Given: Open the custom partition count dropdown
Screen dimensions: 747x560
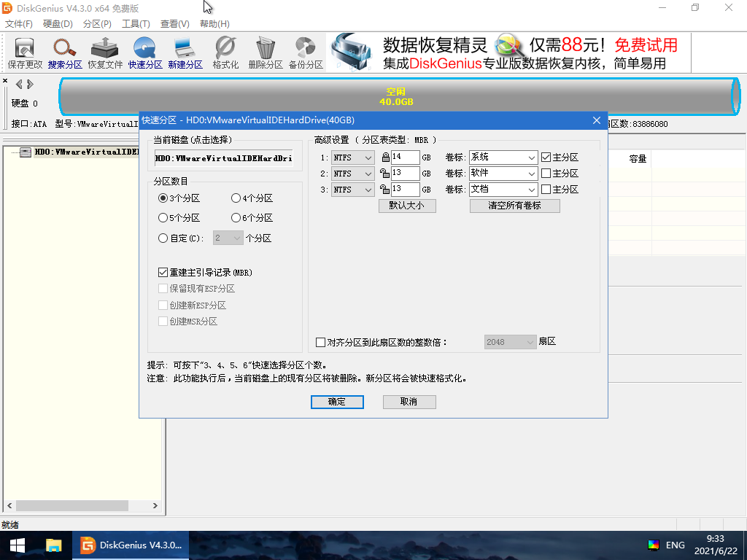Looking at the screenshot, I should pos(228,238).
